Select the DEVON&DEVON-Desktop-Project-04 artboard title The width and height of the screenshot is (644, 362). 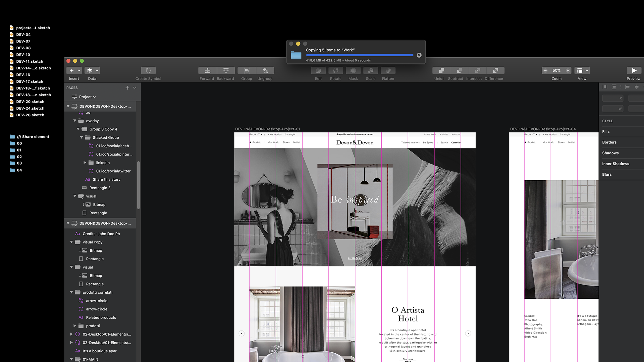pyautogui.click(x=543, y=129)
